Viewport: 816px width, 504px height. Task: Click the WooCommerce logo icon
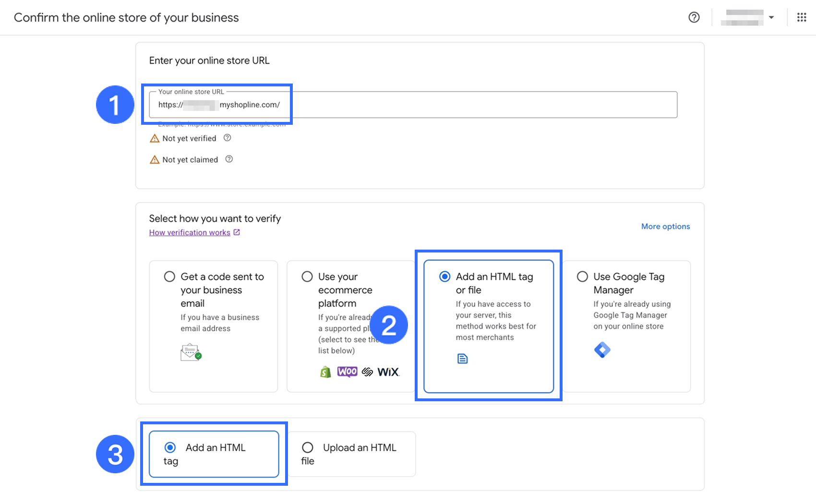coord(347,372)
